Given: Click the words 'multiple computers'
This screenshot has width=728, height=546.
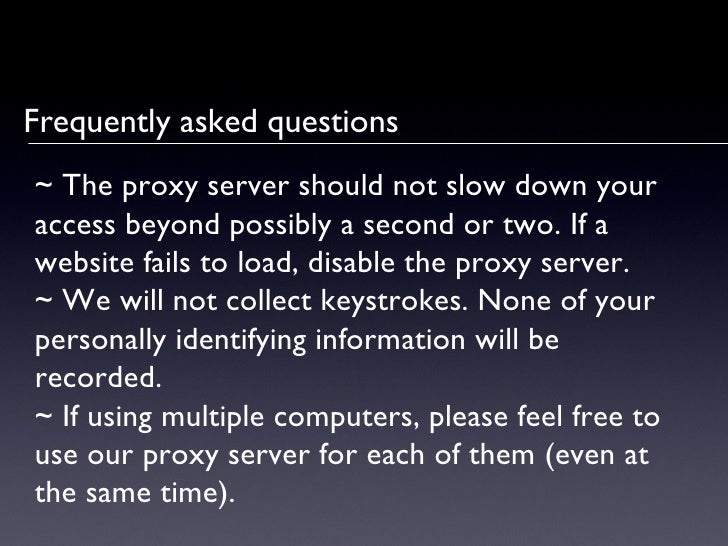Looking at the screenshot, I should (287, 417).
